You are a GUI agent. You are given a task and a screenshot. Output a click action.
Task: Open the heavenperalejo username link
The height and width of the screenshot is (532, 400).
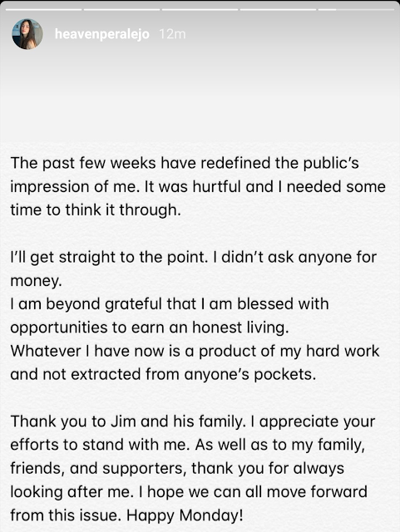coord(101,34)
